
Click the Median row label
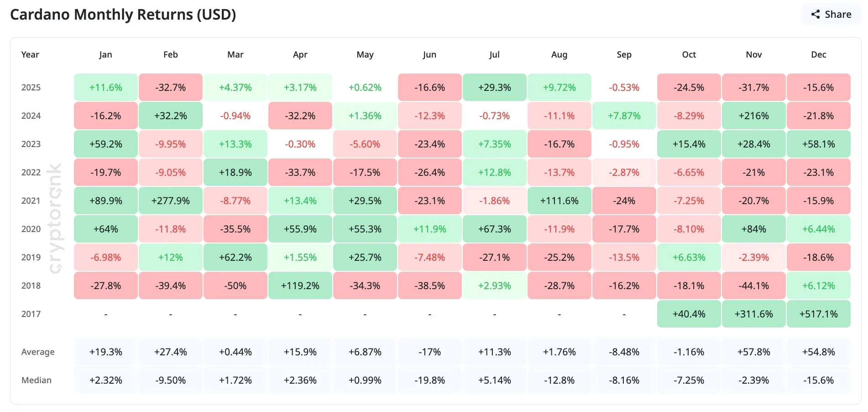point(37,380)
